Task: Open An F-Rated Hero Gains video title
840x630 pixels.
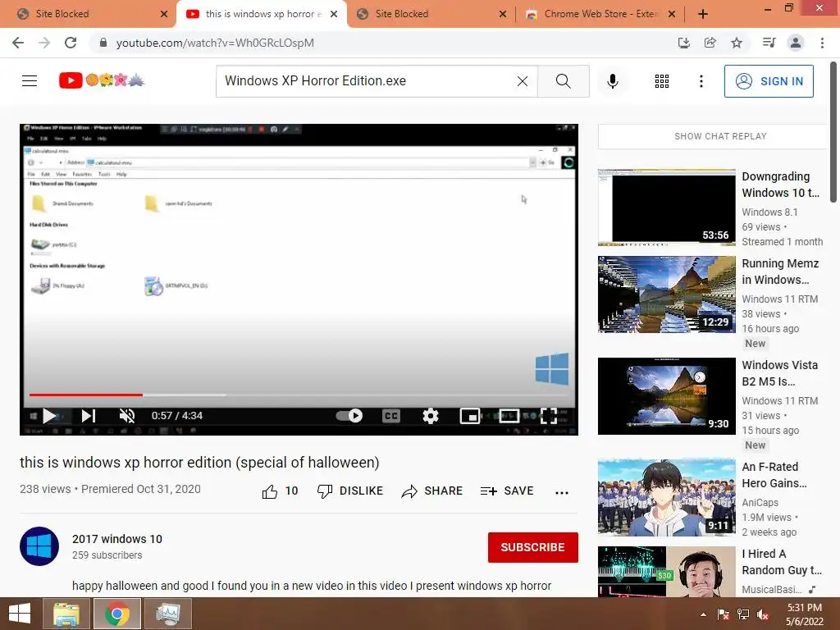Action: click(x=774, y=475)
